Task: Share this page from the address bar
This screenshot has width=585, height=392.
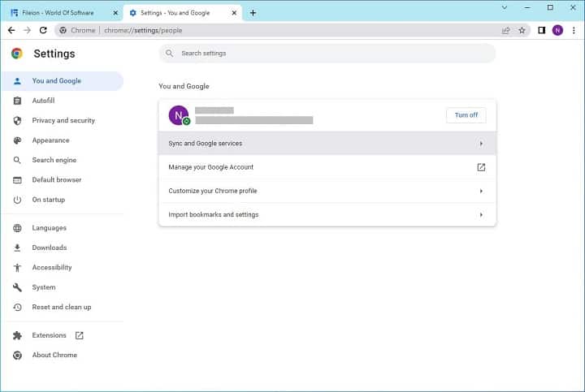Action: pos(506,30)
